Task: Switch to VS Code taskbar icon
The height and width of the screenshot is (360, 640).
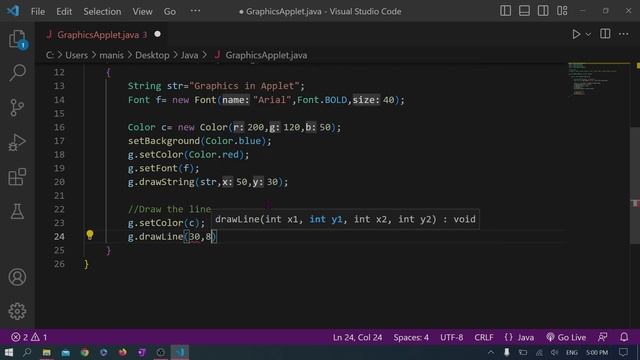Action: coord(180,352)
